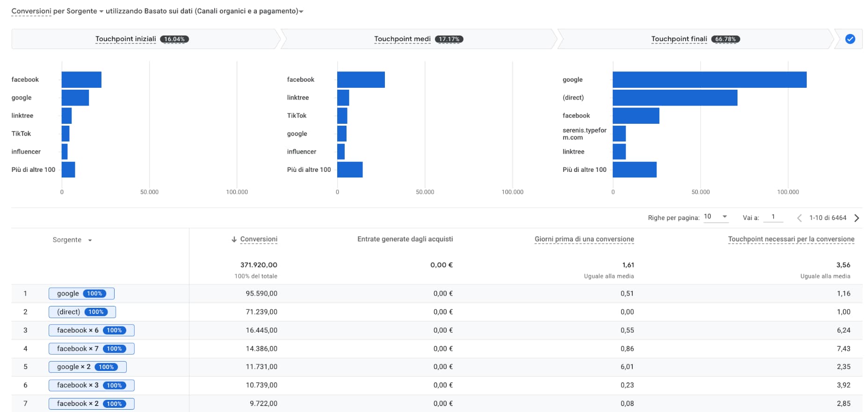Screen dimensions: 868x412
Task: Go to previous page of table results
Action: [x=799, y=218]
